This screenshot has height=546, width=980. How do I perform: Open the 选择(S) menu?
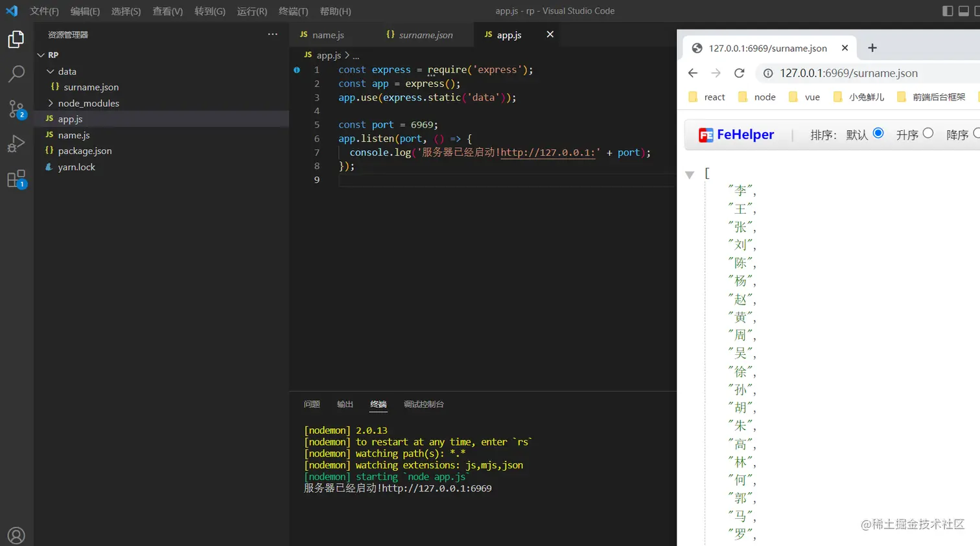pyautogui.click(x=126, y=11)
